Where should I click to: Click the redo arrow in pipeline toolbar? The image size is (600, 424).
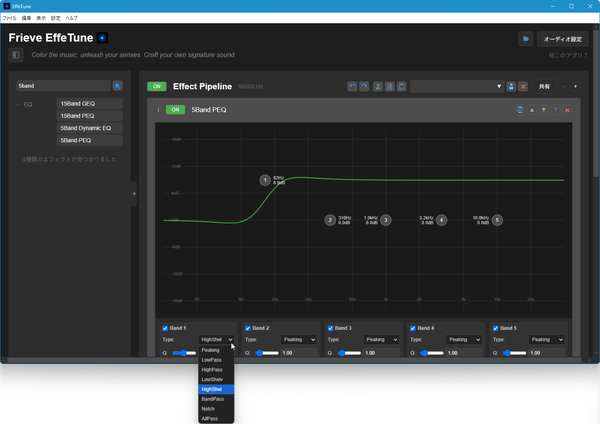[364, 86]
